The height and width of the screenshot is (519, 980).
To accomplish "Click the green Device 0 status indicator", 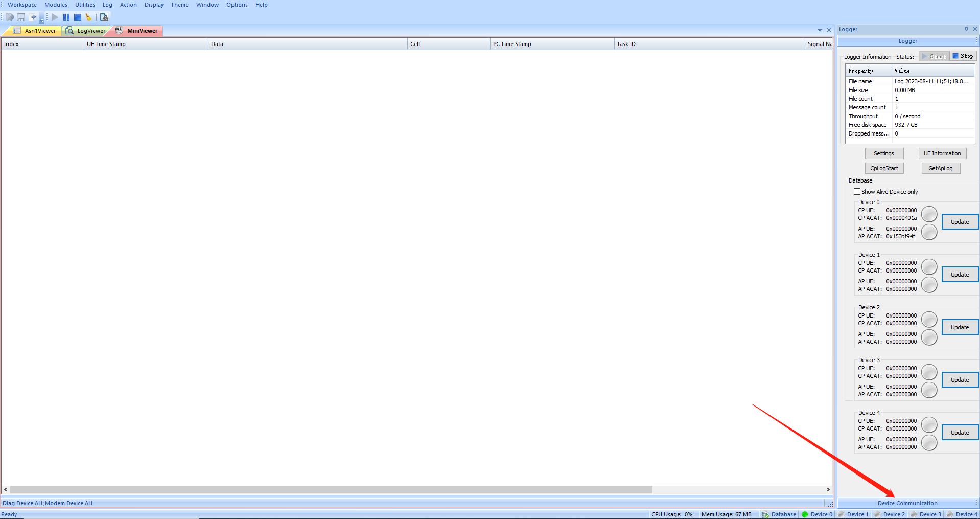I will (x=805, y=514).
